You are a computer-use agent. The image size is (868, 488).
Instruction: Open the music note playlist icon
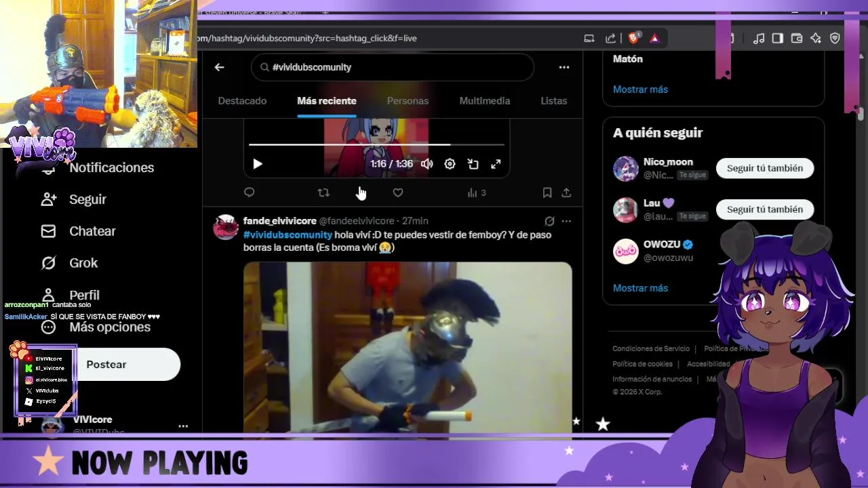(x=759, y=39)
